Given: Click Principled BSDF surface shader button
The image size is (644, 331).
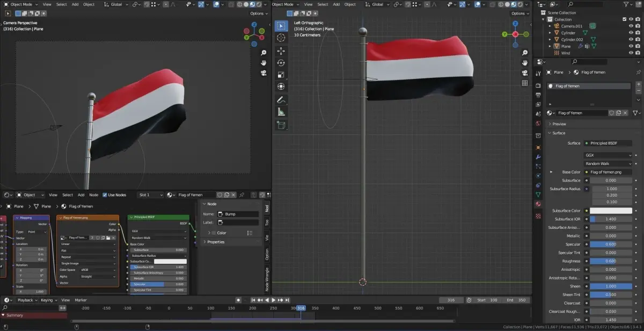Looking at the screenshot, I should [609, 143].
